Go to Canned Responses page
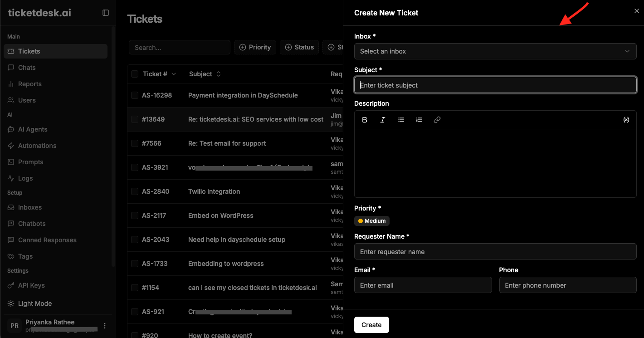 [47, 240]
